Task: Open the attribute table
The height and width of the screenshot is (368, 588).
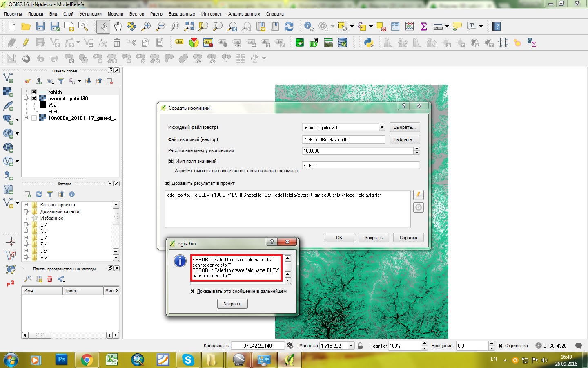Action: pyautogui.click(x=395, y=27)
